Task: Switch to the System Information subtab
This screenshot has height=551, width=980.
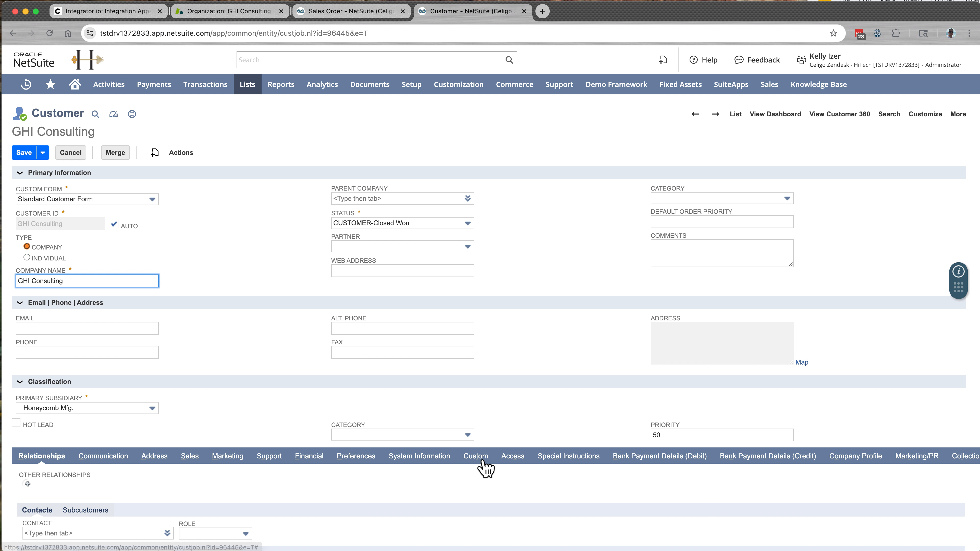Action: pyautogui.click(x=419, y=456)
